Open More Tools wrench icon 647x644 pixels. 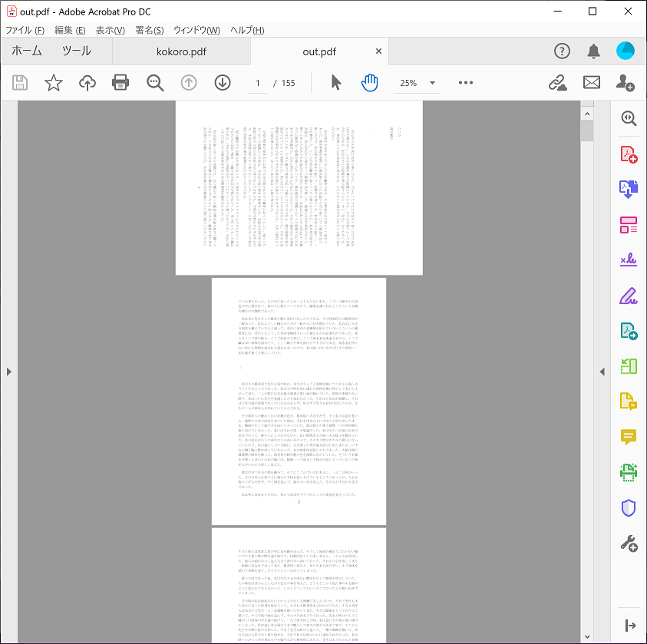point(629,543)
